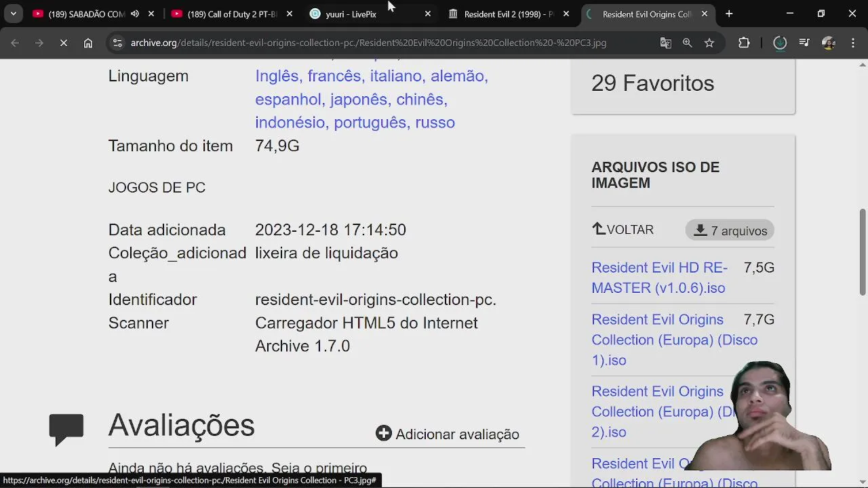Open the zoom magnifier icon

click(x=688, y=43)
